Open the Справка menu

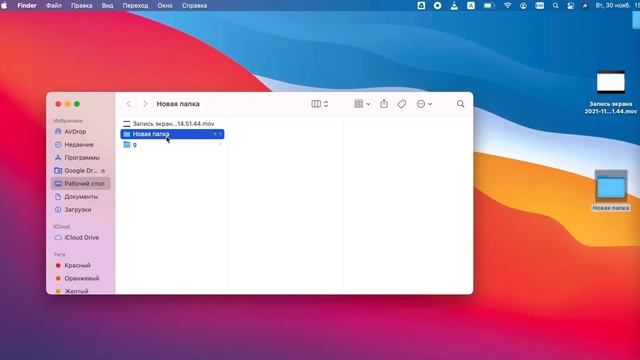coord(194,6)
